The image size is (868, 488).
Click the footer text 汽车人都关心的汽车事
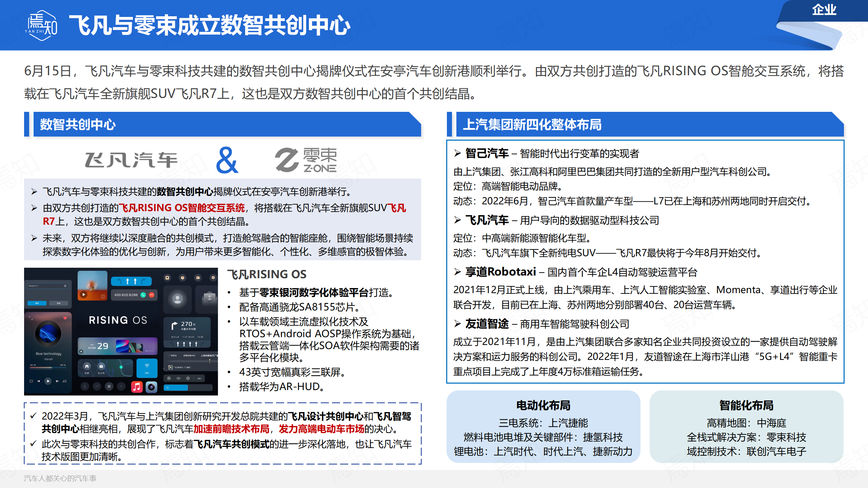[60, 478]
